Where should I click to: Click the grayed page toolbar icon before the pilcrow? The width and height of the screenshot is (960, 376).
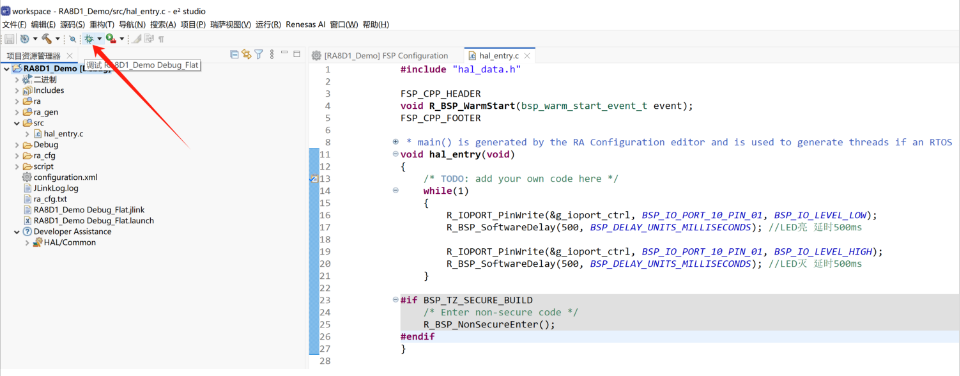tap(149, 39)
